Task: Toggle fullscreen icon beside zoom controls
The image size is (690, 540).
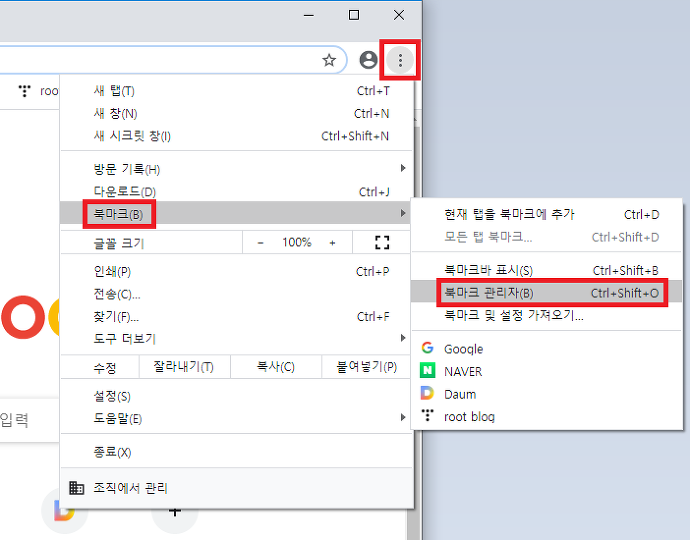Action: (x=382, y=242)
